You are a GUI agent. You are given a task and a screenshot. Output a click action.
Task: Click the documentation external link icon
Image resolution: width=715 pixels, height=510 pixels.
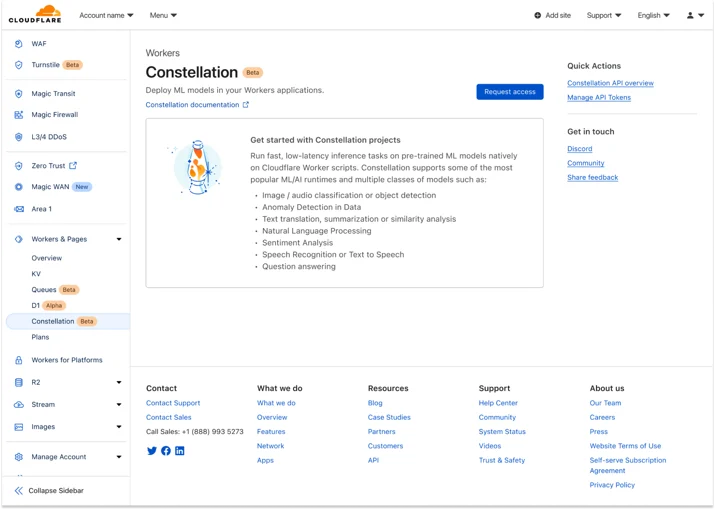tap(246, 104)
